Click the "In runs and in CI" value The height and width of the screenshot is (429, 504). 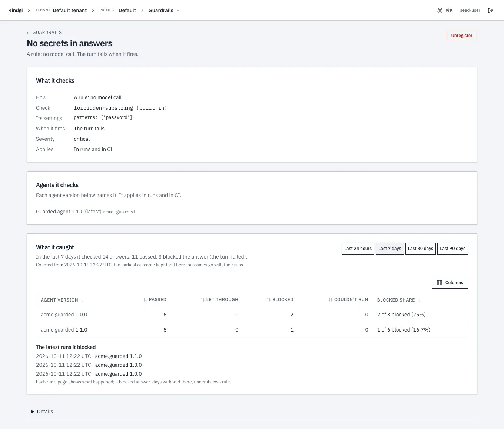click(93, 149)
